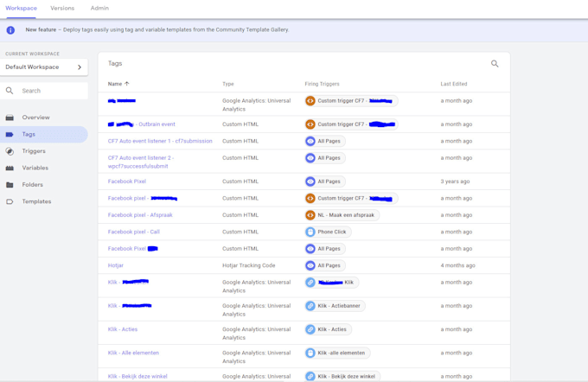The image size is (588, 382).
Task: Select Triggers in the left sidebar
Action: [34, 151]
